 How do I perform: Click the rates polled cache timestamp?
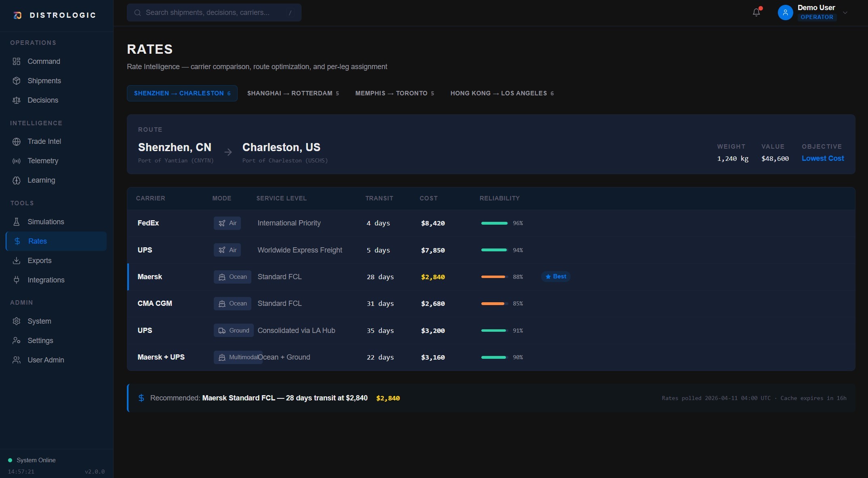pos(754,398)
